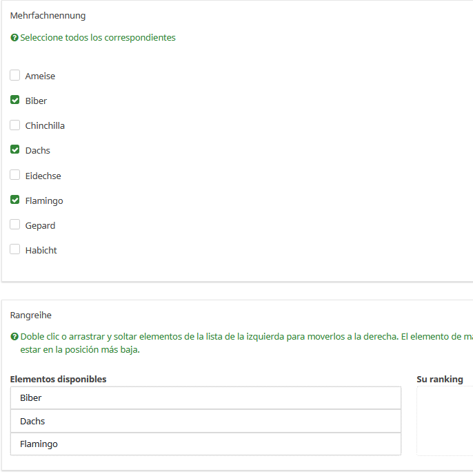This screenshot has height=476, width=473.
Task: Choose Flamingo from the available ranking items
Action: (x=205, y=444)
